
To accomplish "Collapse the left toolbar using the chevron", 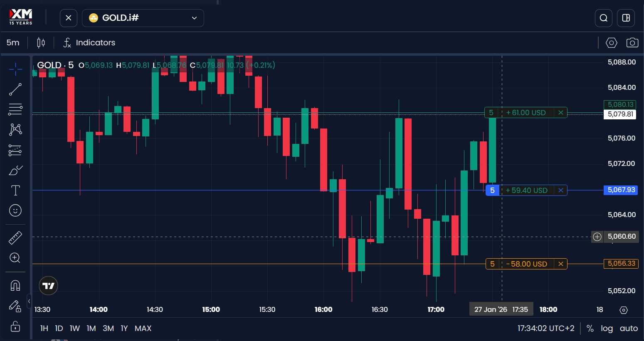I will click(29, 301).
